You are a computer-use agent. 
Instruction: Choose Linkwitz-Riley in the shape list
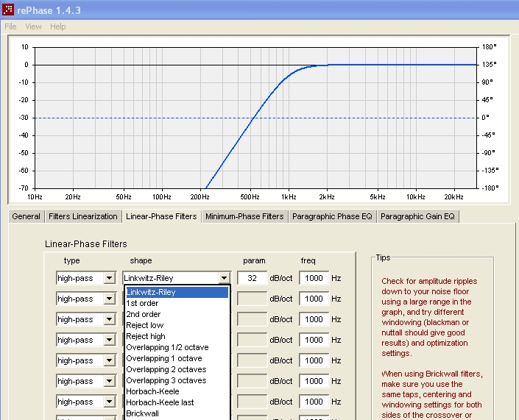(177, 292)
